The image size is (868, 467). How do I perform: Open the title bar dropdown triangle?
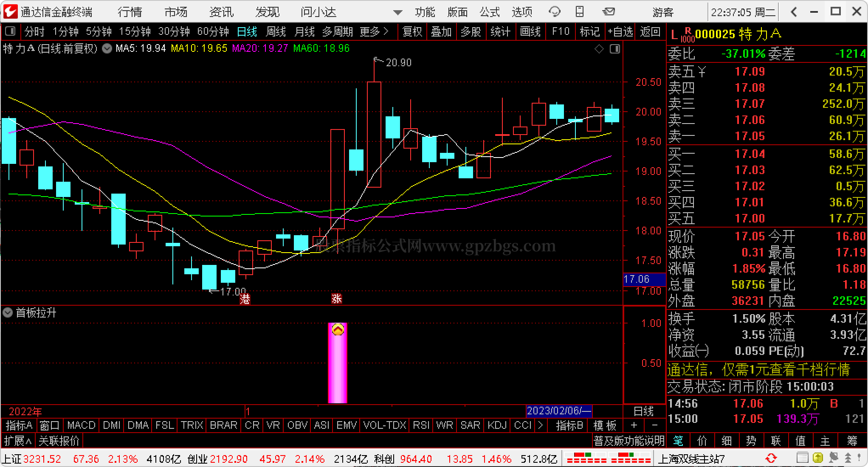pyautogui.click(x=397, y=12)
